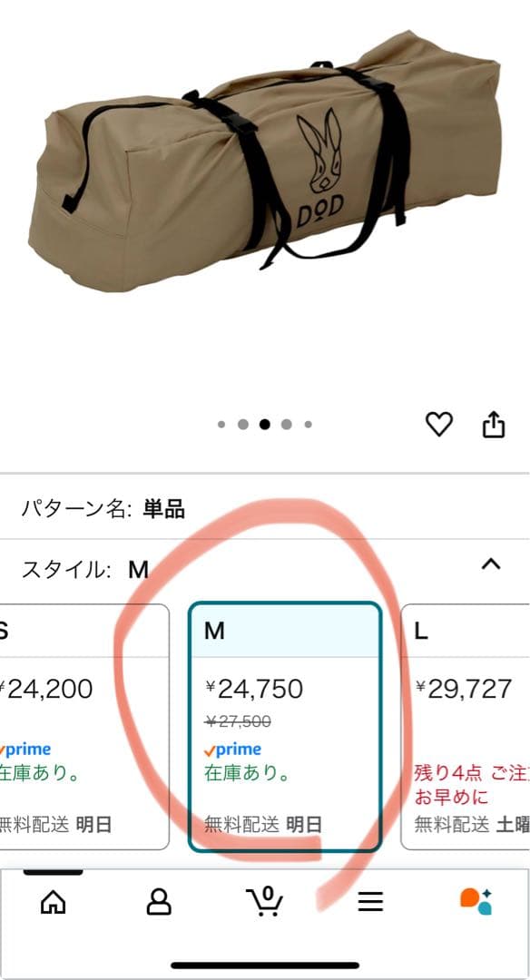Jump to first image pagination dot
The height and width of the screenshot is (980, 530).
coord(221,425)
